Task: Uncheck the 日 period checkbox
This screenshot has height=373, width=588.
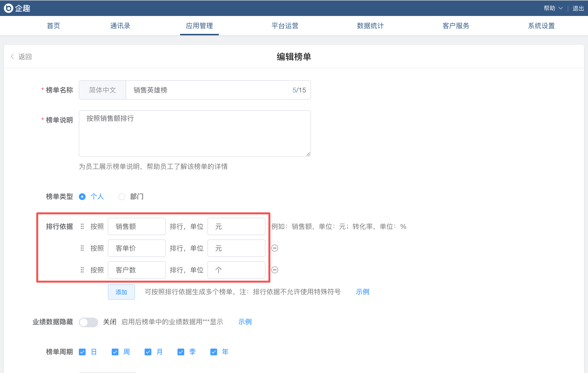Action: click(82, 352)
